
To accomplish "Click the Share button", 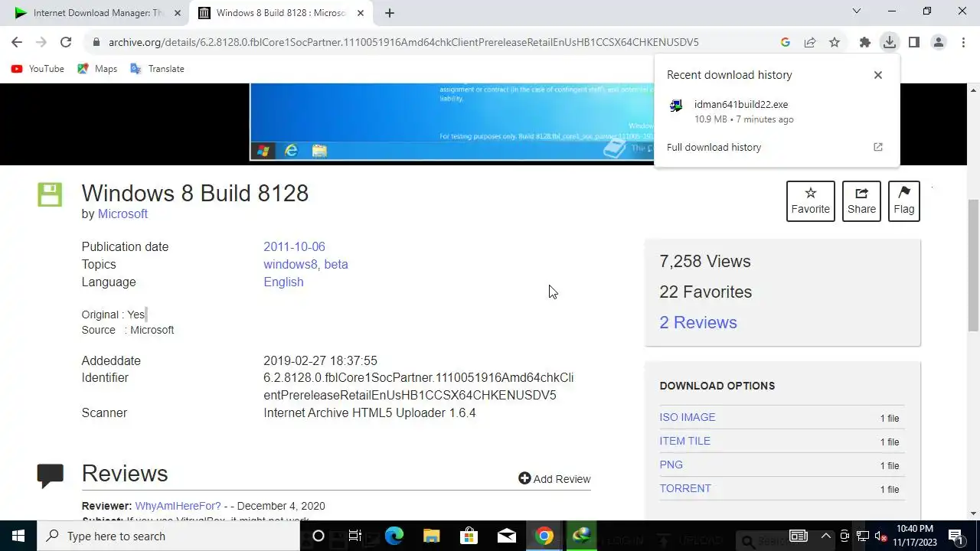I will [861, 201].
